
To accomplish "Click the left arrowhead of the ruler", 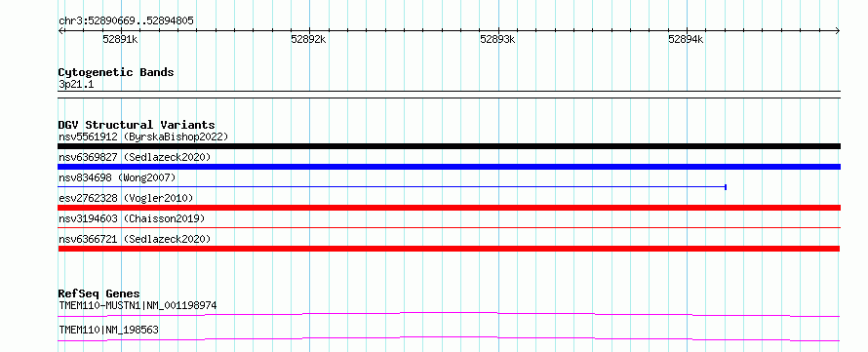I will point(60,30).
